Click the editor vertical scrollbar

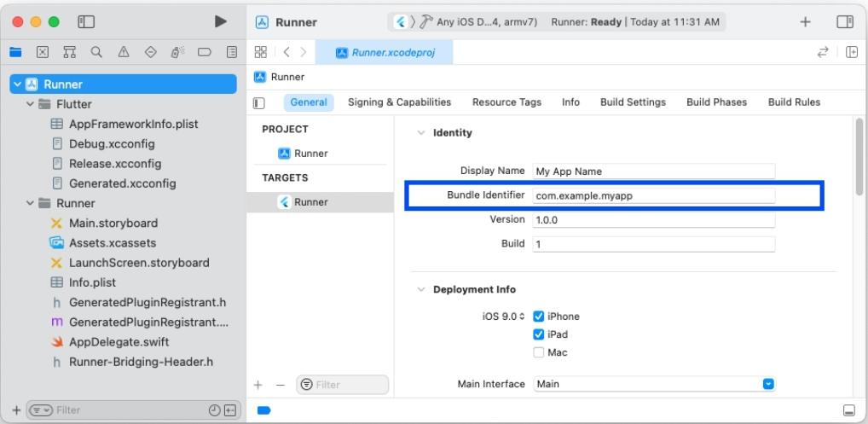pyautogui.click(x=859, y=156)
